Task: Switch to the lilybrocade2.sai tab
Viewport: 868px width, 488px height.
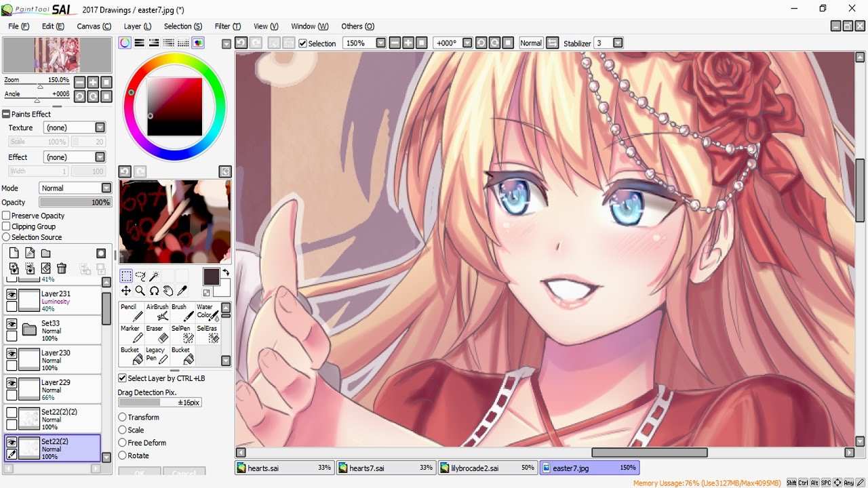Action: tap(488, 468)
